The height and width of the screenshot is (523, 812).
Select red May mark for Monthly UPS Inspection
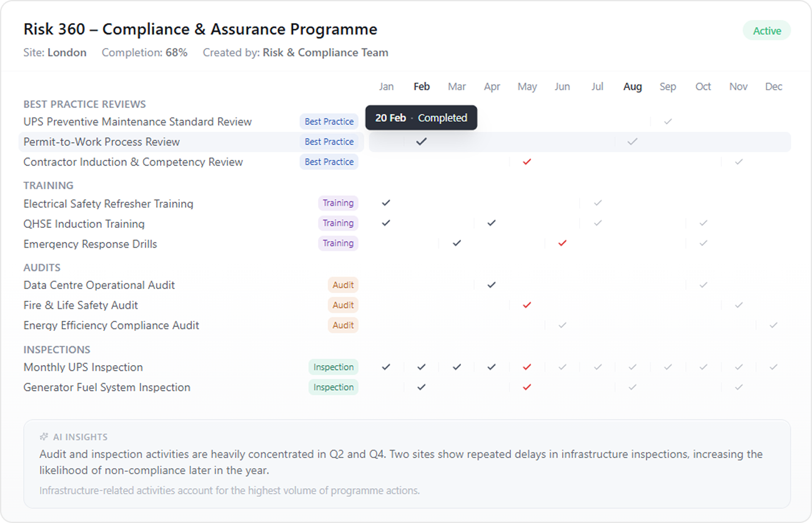pyautogui.click(x=527, y=367)
